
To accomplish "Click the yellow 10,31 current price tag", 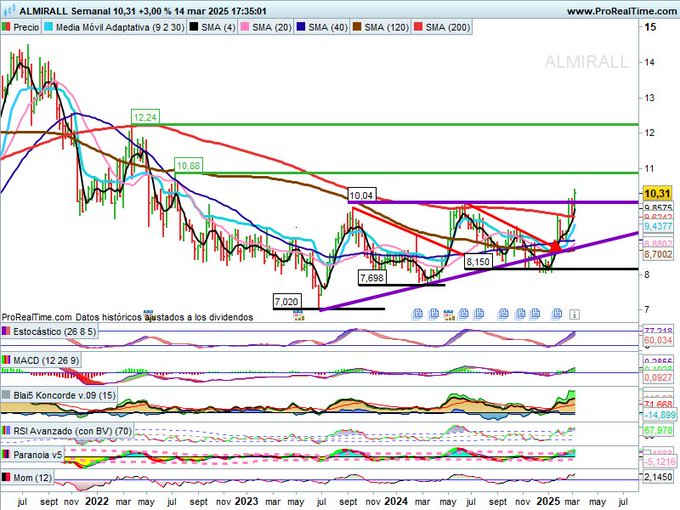I will point(657,193).
